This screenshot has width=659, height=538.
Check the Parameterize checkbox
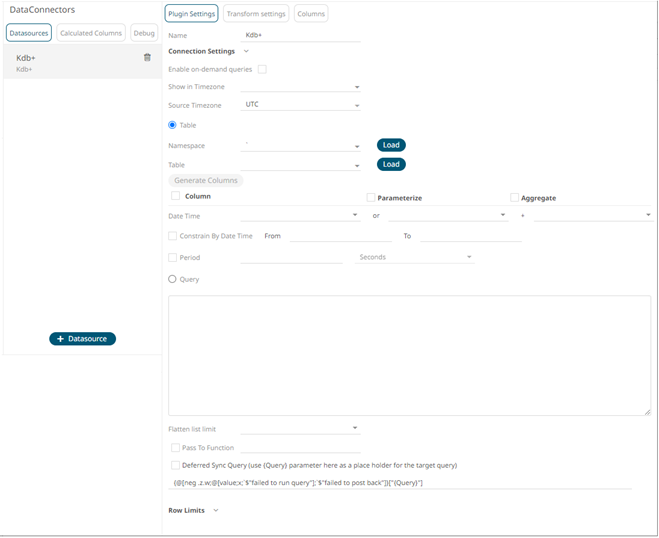tap(371, 198)
